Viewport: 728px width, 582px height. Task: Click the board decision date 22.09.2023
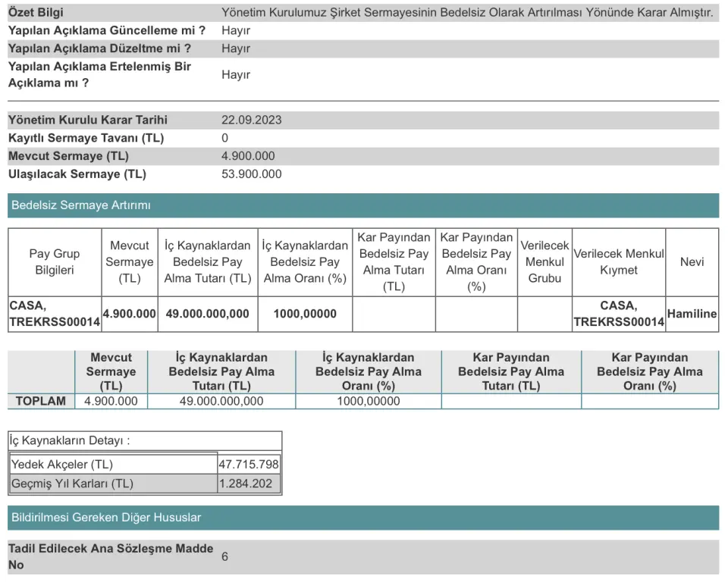[x=251, y=120]
